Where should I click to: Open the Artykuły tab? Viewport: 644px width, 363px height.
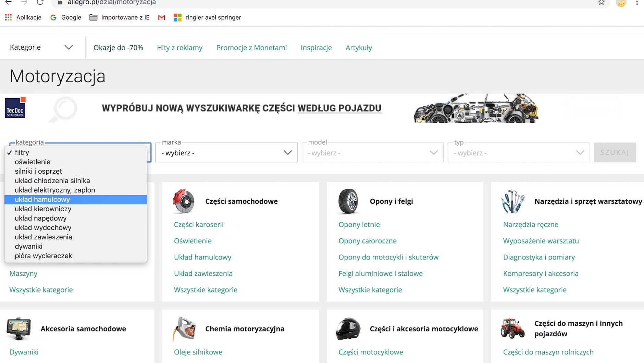[359, 48]
